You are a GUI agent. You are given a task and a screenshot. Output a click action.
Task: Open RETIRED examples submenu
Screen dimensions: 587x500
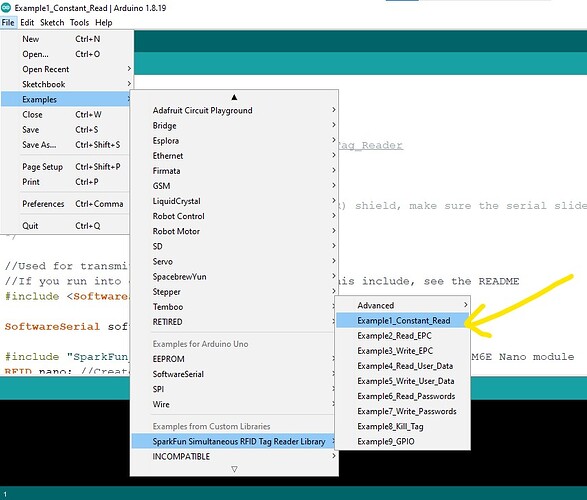[234, 321]
